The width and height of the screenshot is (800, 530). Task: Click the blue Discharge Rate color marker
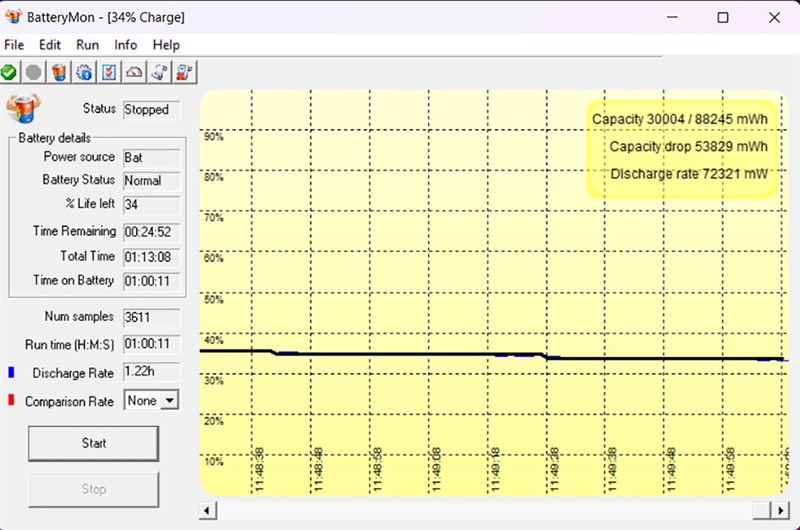tap(12, 373)
